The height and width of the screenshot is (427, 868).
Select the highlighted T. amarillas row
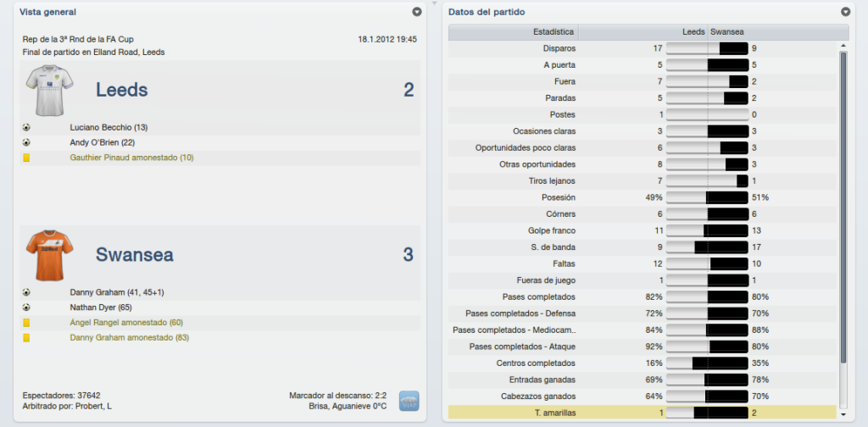(643, 413)
